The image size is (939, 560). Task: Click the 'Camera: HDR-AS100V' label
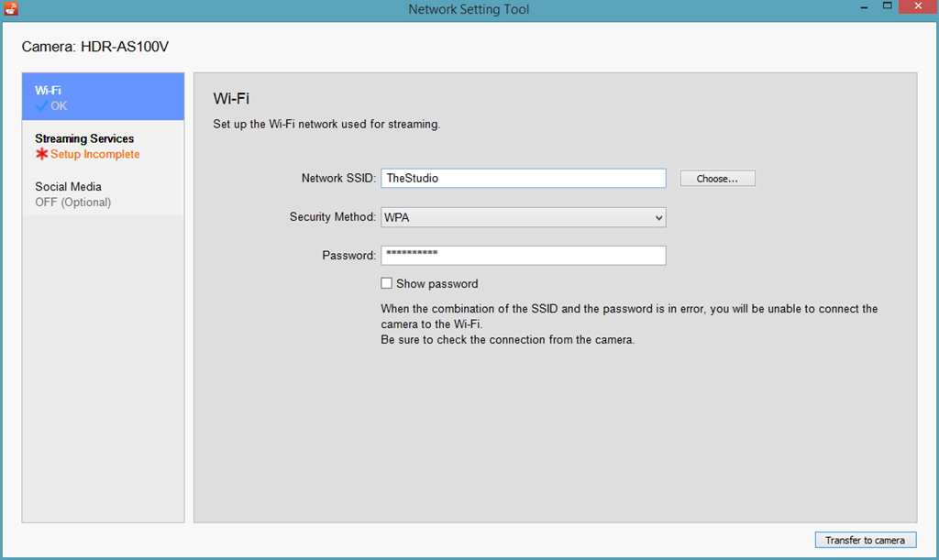95,47
